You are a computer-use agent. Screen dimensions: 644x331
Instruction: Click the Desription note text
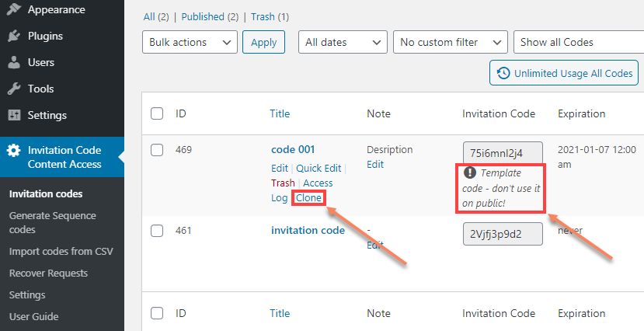pos(390,149)
